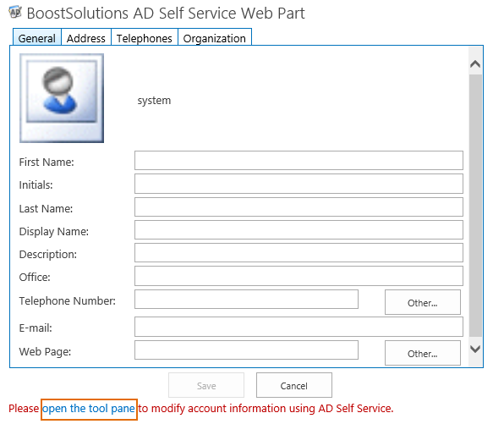The width and height of the screenshot is (504, 424).
Task: Go to the Organization tab
Action: click(215, 38)
